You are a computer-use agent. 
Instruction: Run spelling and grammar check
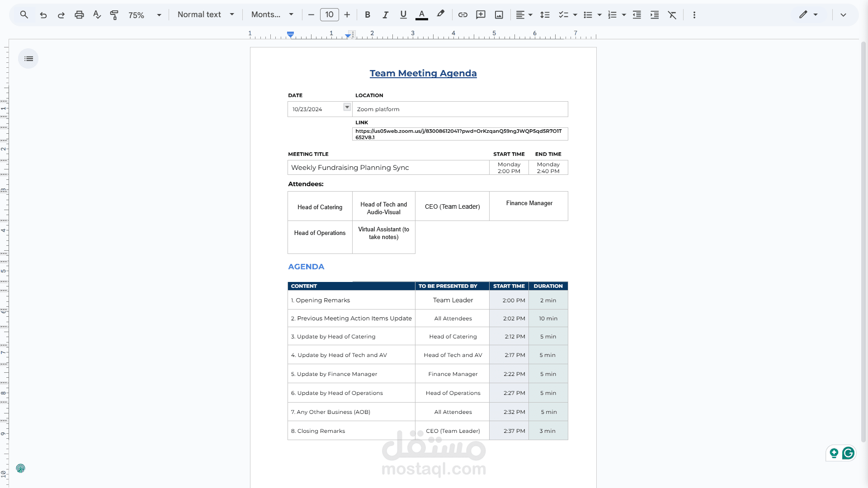click(97, 14)
